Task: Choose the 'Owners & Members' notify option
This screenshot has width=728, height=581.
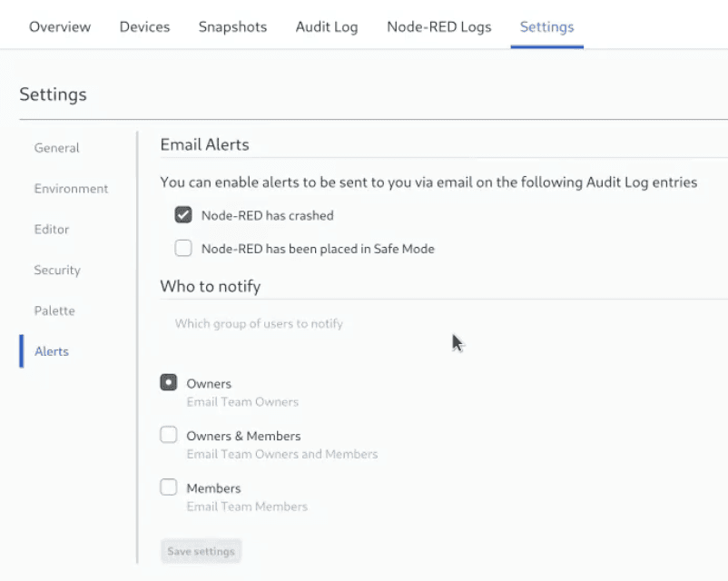Action: (x=169, y=435)
